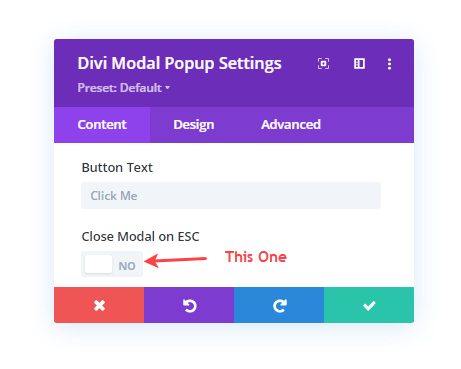Click the small caret beside Default
The image size is (461, 369).
coord(167,88)
